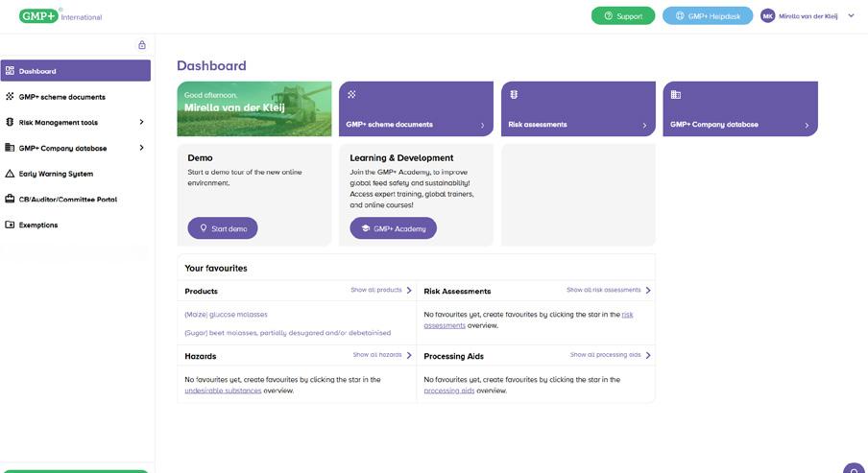Open the (Maize) glucose molasses favourite

226,315
